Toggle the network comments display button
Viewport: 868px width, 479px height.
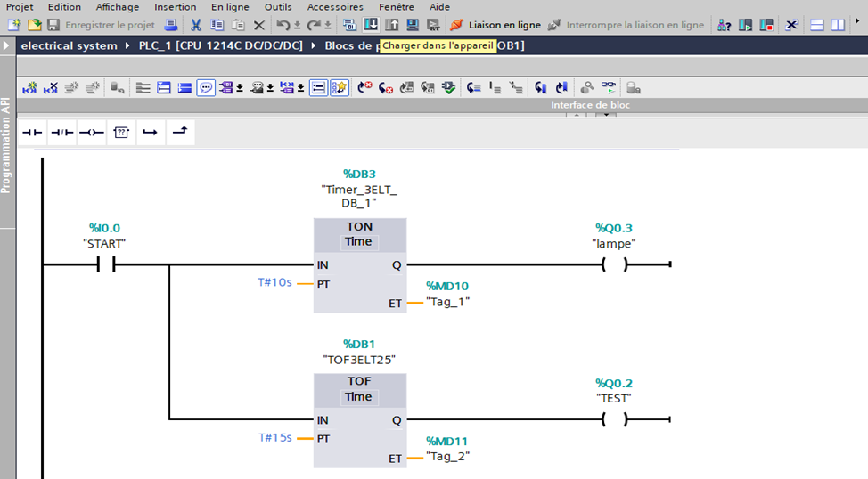(206, 87)
